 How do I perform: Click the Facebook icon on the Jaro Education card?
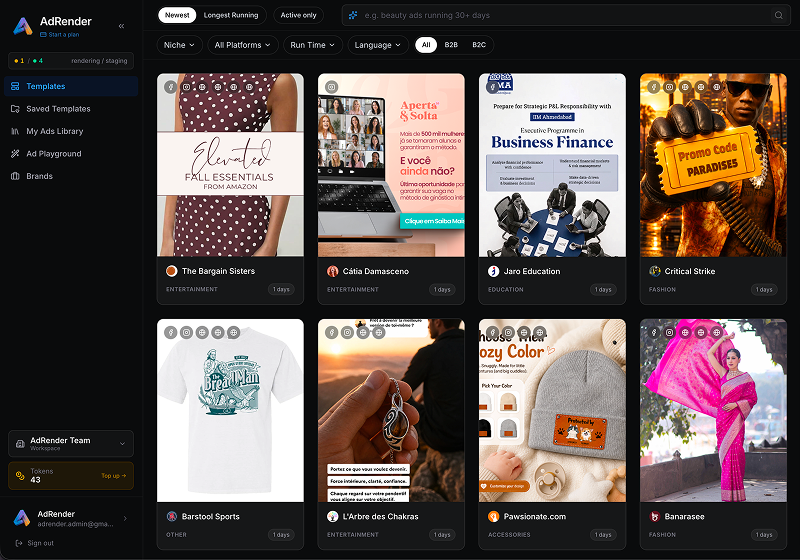pyautogui.click(x=493, y=87)
